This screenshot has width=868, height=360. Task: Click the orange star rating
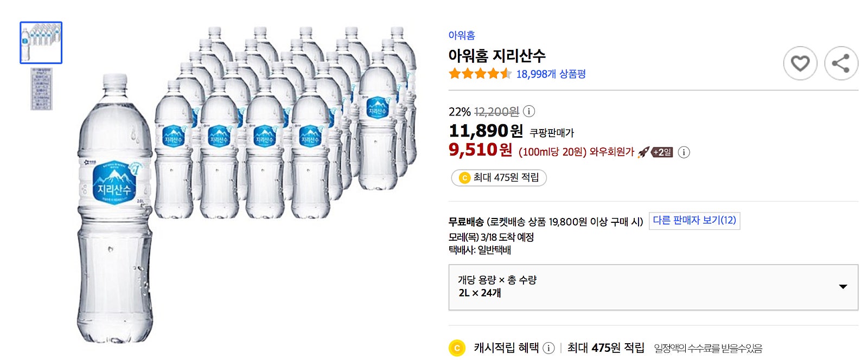tap(480, 74)
